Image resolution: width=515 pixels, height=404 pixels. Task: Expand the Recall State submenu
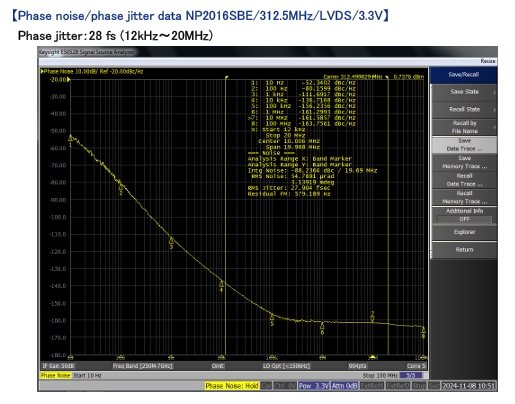click(x=464, y=109)
